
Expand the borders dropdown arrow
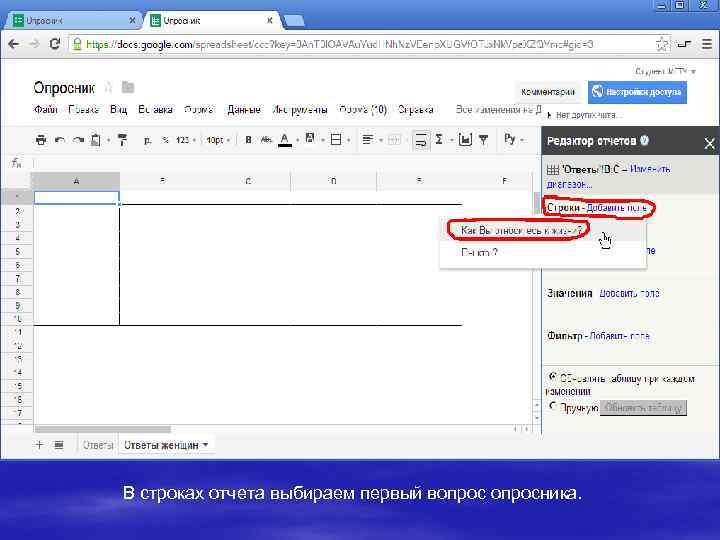click(x=349, y=141)
